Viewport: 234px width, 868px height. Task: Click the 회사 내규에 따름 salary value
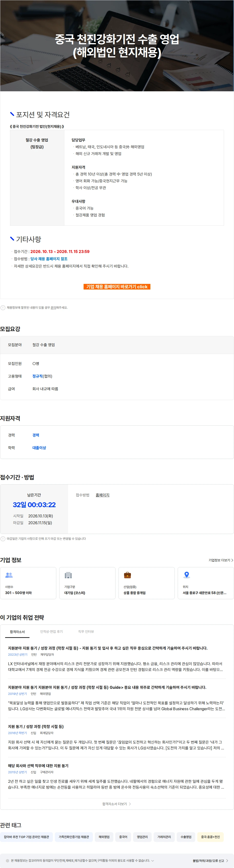45,389
